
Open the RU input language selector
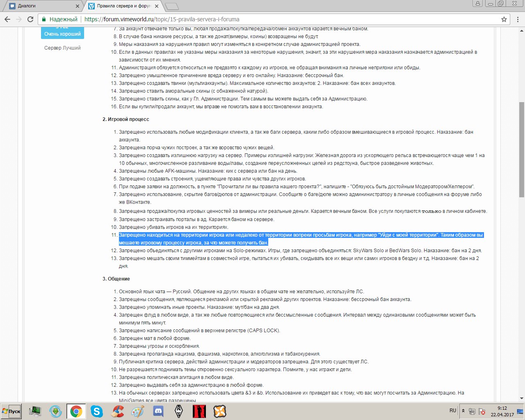(452, 411)
